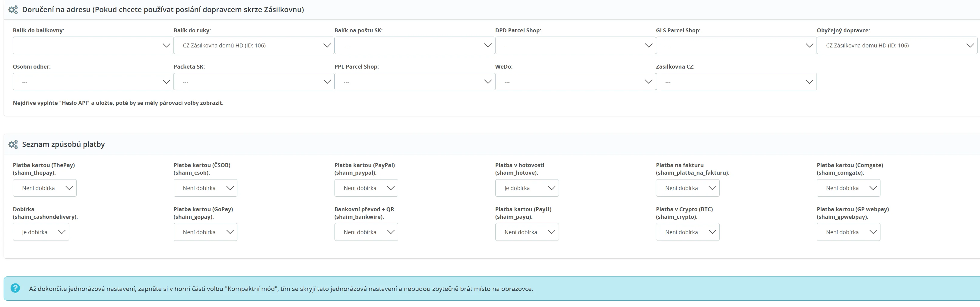Change the ThePay cash-on-delivery setting
This screenshot has width=980, height=307.
(45, 188)
